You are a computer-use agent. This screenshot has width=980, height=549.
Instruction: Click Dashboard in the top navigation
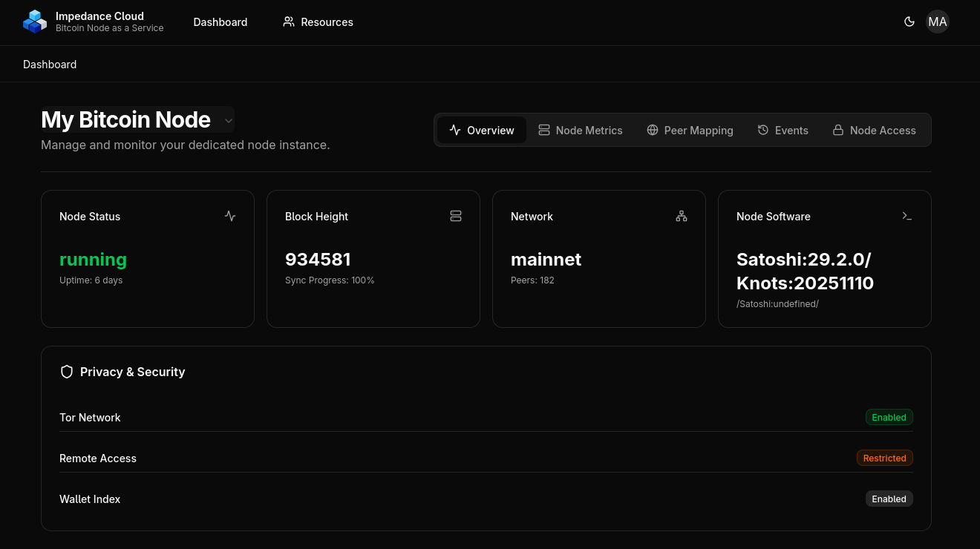pos(220,22)
